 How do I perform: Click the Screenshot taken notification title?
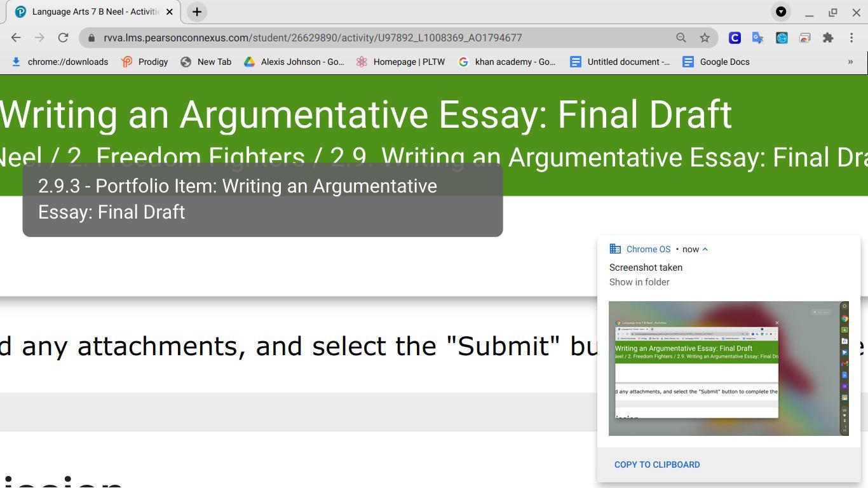[646, 268]
